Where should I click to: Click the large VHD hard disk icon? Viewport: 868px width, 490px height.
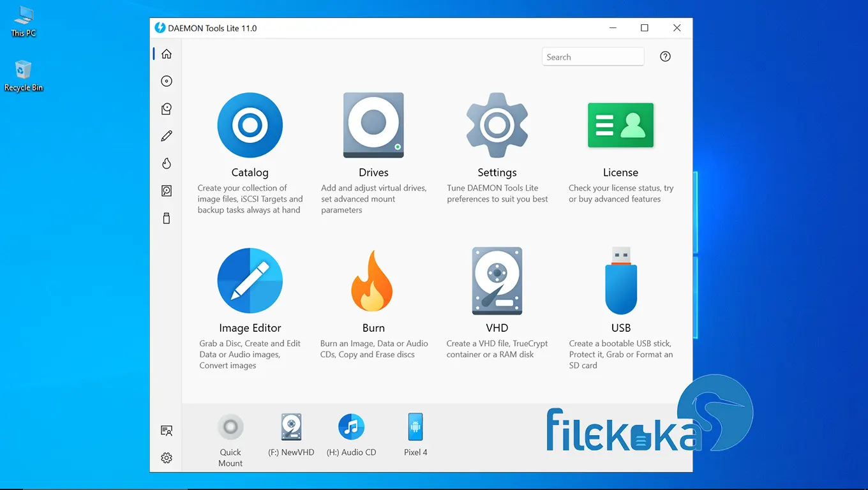coord(497,281)
